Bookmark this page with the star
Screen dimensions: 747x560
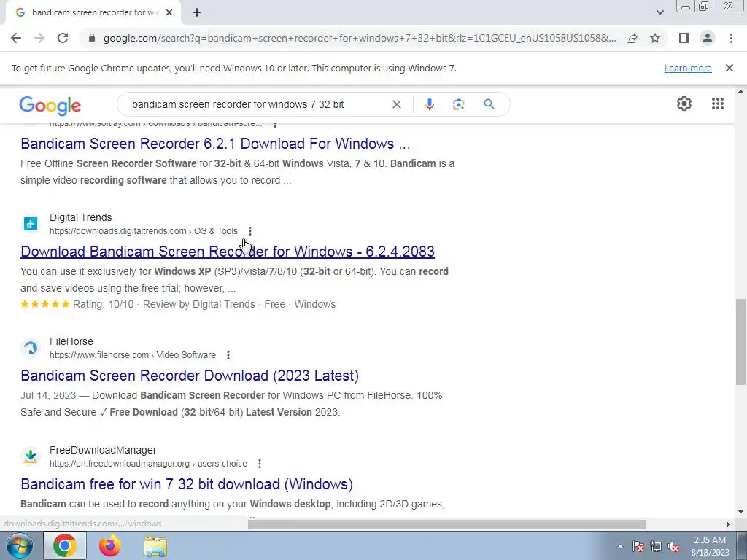[x=655, y=38]
